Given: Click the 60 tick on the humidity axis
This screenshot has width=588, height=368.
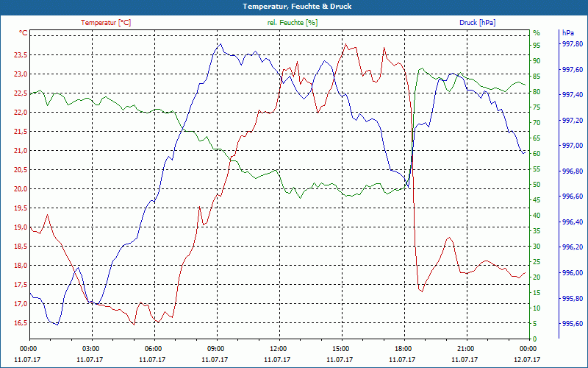Looking at the screenshot, I should (x=537, y=154).
